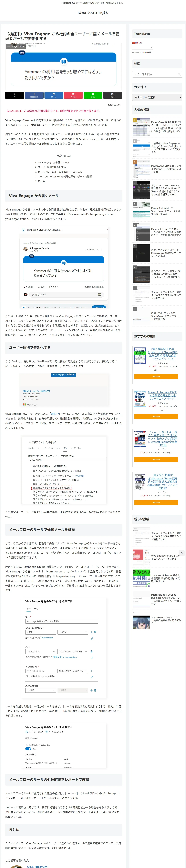The width and height of the screenshot is (186, 868).
Task: Select the Korean flag translate icon
Action: tap(140, 43)
